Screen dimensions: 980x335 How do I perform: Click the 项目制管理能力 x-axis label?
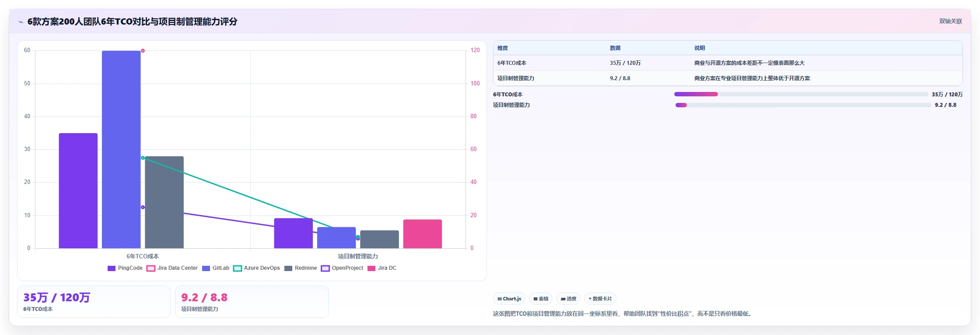point(358,257)
